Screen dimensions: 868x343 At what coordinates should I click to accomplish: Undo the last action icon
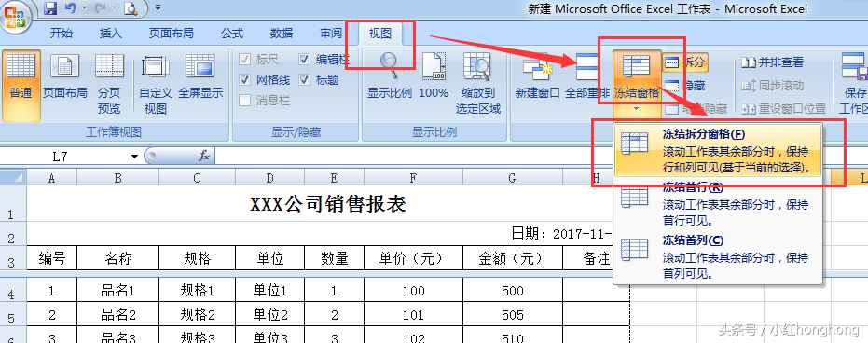point(70,8)
